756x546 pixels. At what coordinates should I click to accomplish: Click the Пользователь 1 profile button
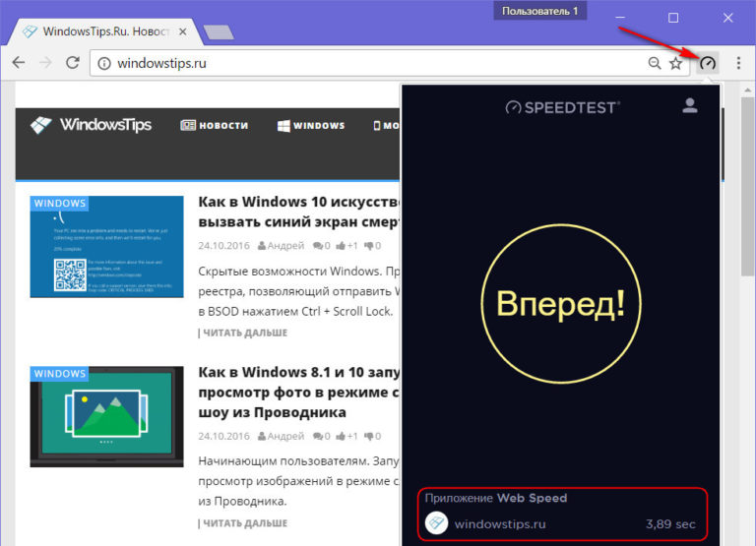pos(540,11)
